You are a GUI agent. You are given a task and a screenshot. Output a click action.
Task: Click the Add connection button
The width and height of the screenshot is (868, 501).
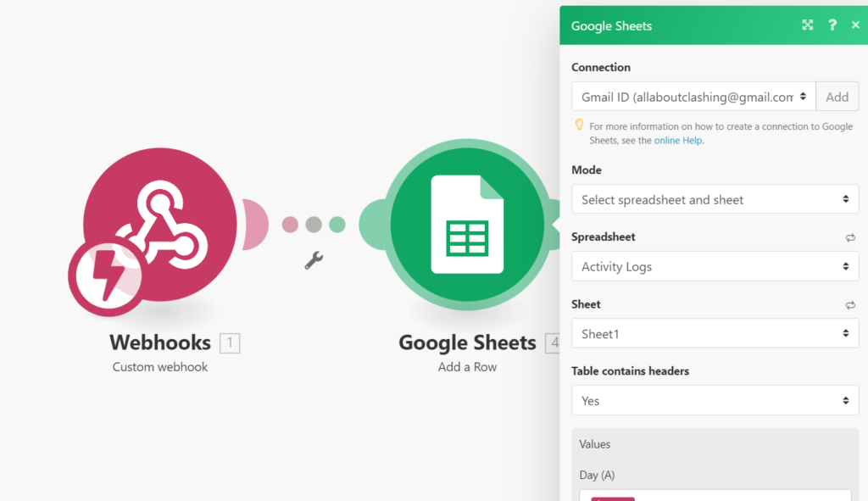(837, 97)
